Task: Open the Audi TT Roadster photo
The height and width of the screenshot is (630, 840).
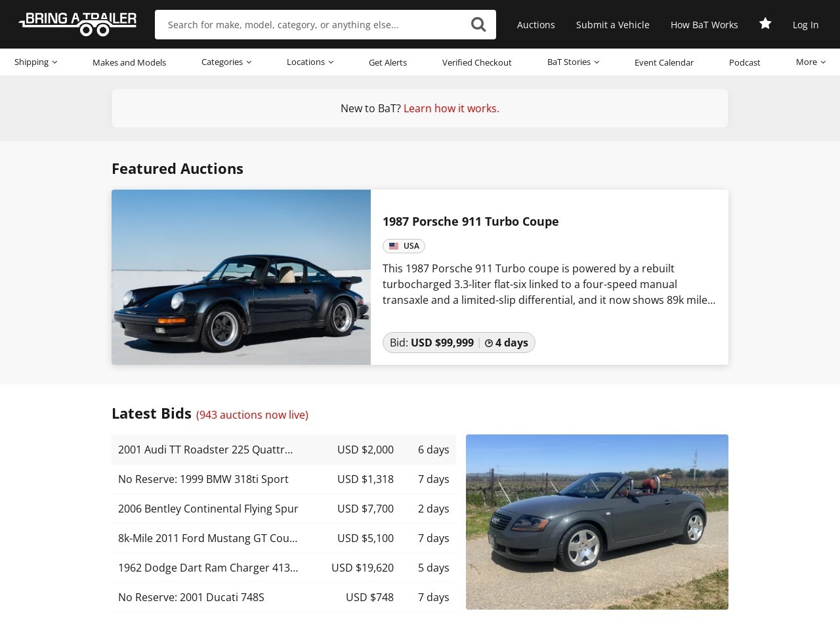Action: coord(597,522)
